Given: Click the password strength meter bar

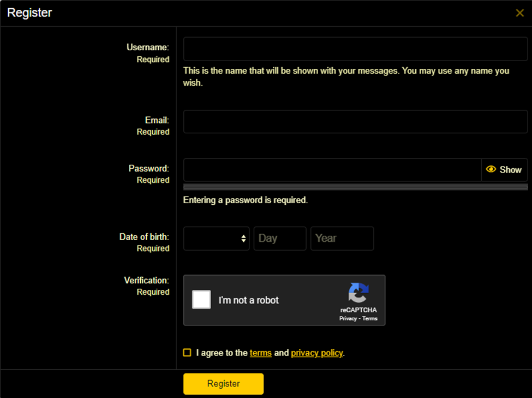Looking at the screenshot, I should (355, 187).
